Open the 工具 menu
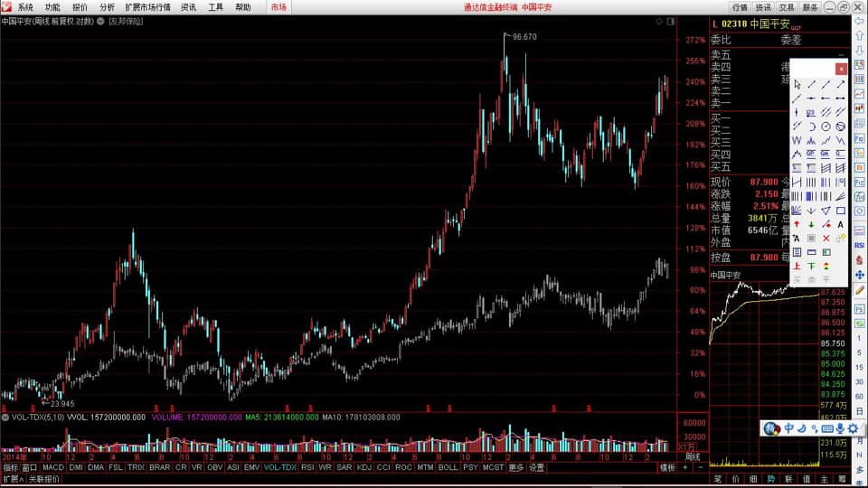 [x=215, y=7]
